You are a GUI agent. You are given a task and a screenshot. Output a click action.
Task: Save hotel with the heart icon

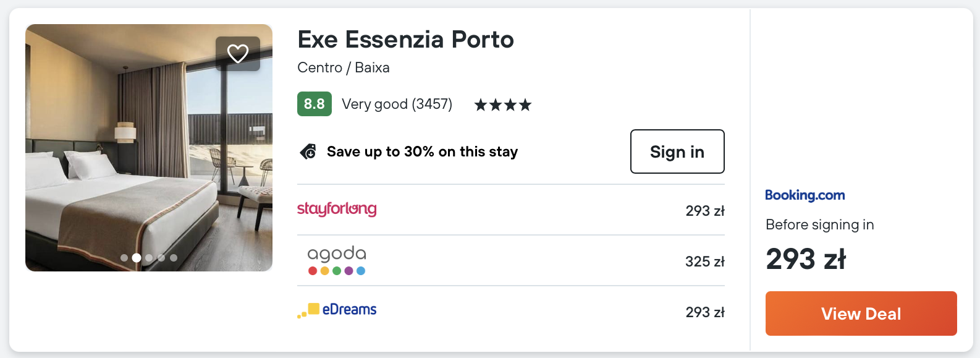click(238, 54)
